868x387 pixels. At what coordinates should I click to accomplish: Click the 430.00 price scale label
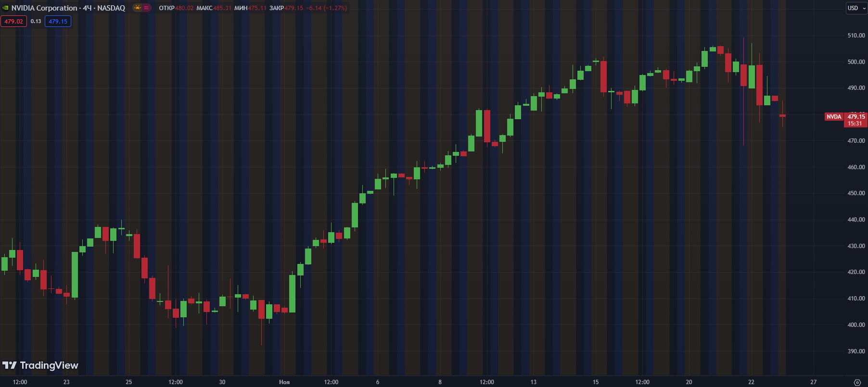point(856,246)
